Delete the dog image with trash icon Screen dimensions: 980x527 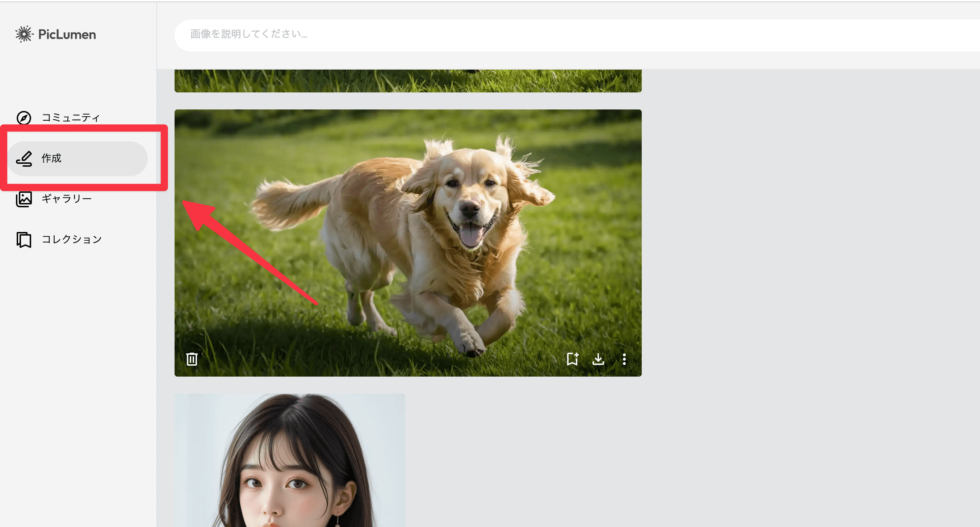click(x=192, y=359)
